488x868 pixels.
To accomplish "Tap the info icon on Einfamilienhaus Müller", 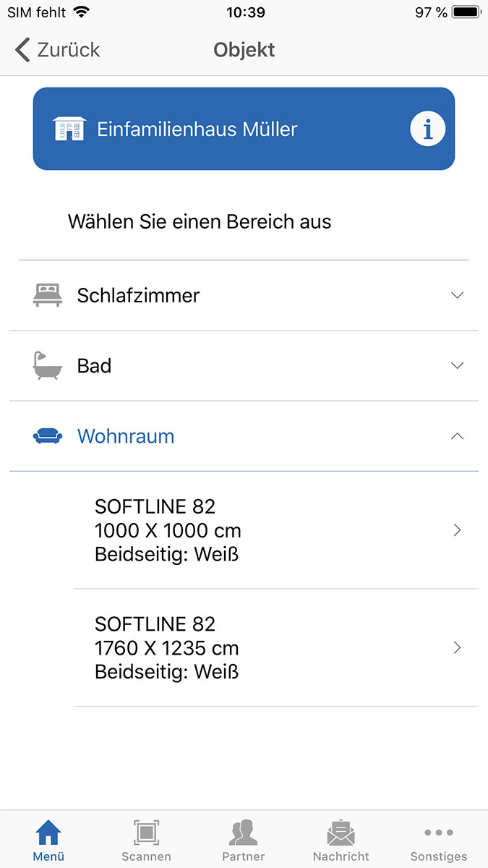I will coord(427,129).
